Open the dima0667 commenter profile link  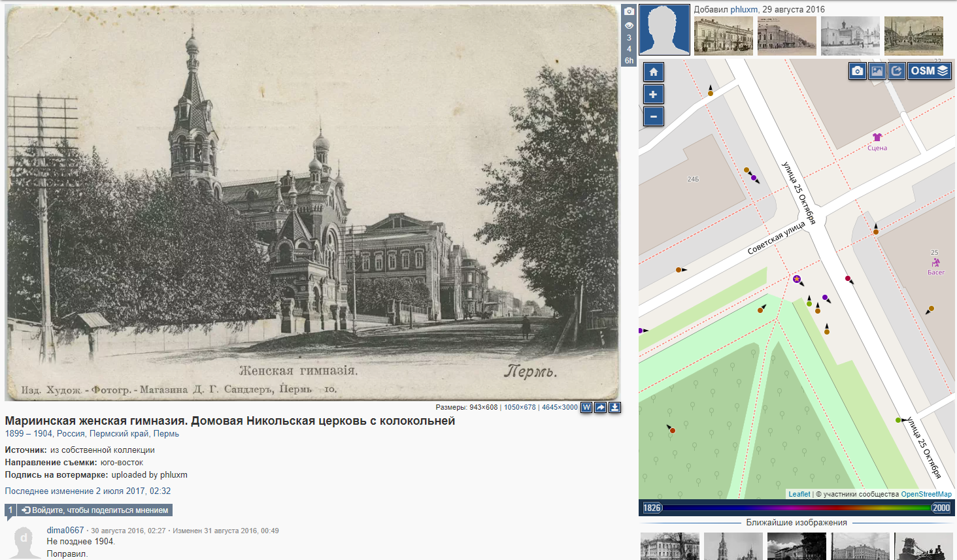(x=65, y=530)
